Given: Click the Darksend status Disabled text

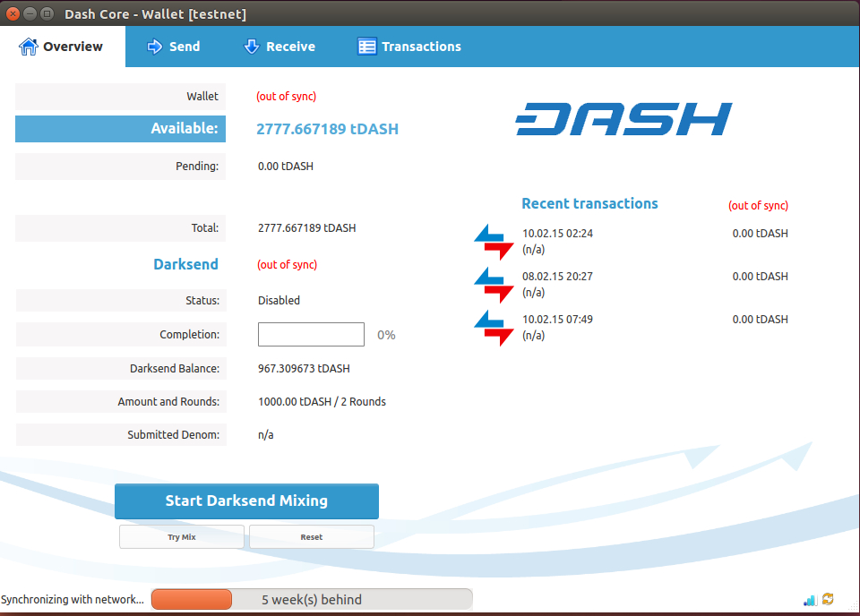Looking at the screenshot, I should click(x=279, y=300).
